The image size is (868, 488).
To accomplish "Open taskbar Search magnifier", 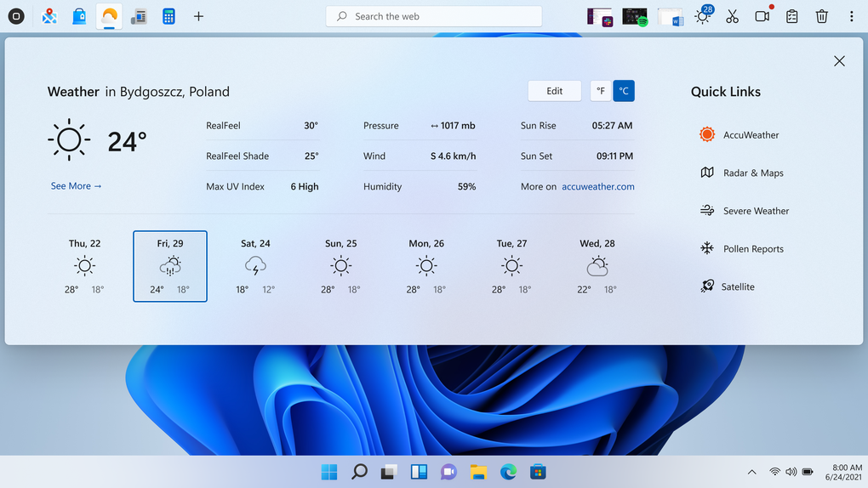I will pos(359,472).
